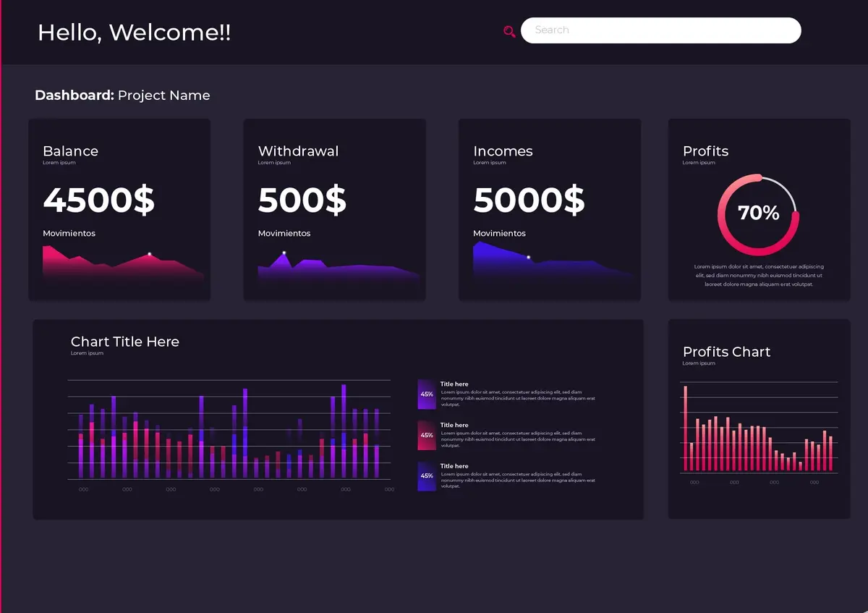This screenshot has width=868, height=613.
Task: Click the Movimientos label under Balance
Action: [69, 234]
